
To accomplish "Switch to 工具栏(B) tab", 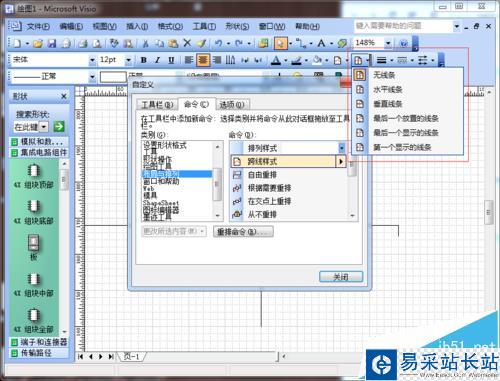I will coord(157,105).
